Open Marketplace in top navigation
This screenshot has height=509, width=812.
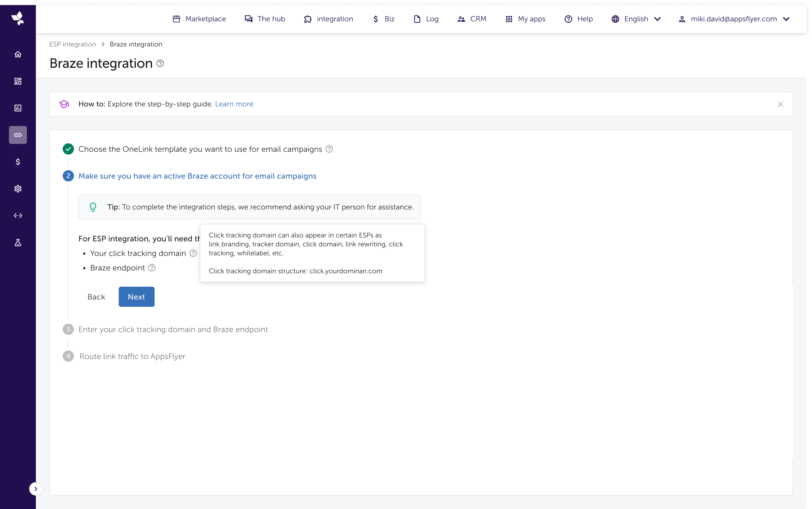pyautogui.click(x=199, y=19)
